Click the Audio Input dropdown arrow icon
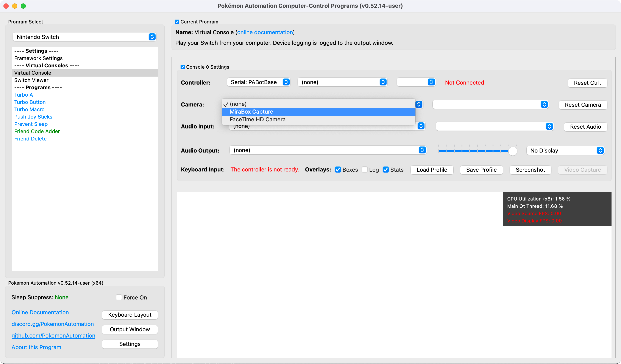This screenshot has height=364, width=621. [421, 126]
